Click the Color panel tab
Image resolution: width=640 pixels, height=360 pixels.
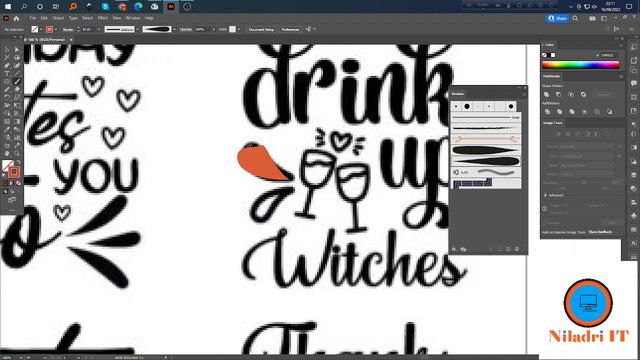click(x=549, y=44)
